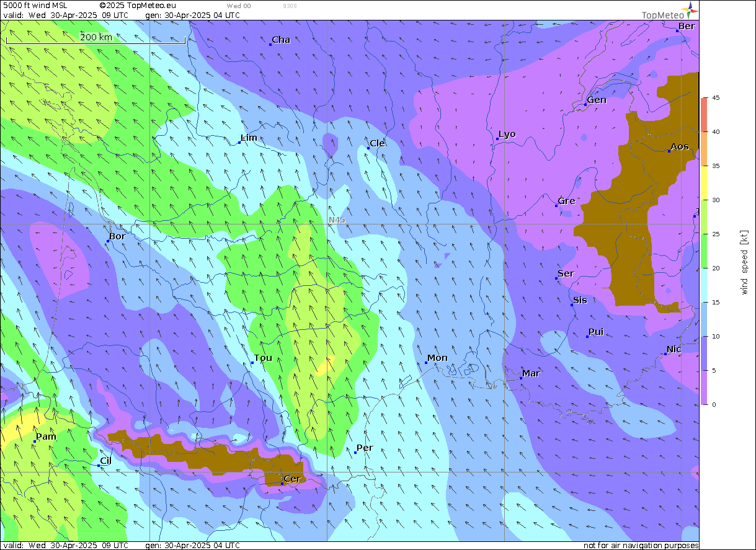Click the Cle city label
The image size is (756, 550).
pyautogui.click(x=377, y=143)
